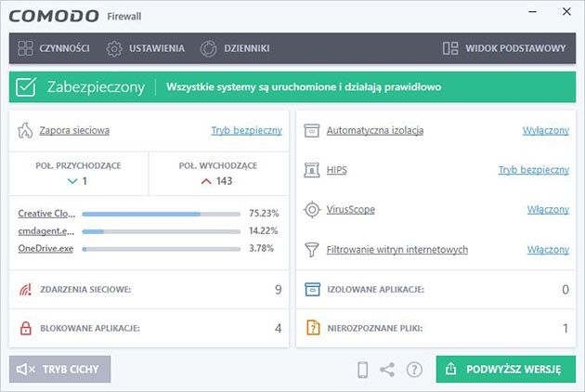Click the muted speaker icon
Screen dimensions: 585x392
click(x=26, y=369)
